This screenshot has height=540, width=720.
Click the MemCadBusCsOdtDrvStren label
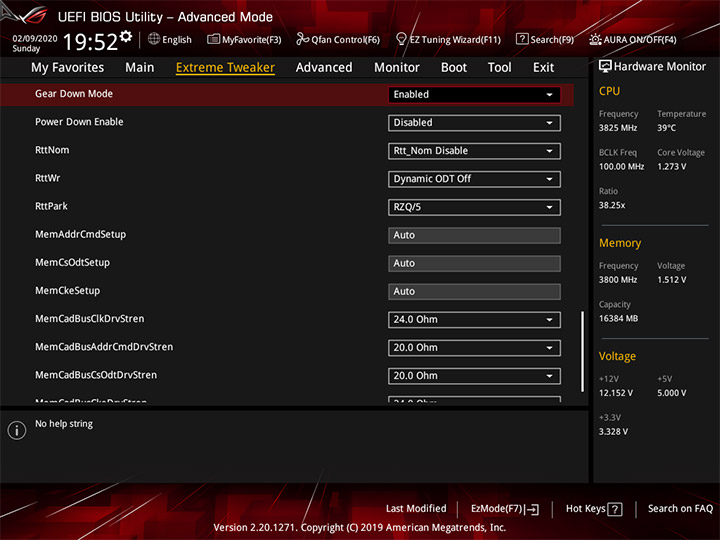click(96, 375)
